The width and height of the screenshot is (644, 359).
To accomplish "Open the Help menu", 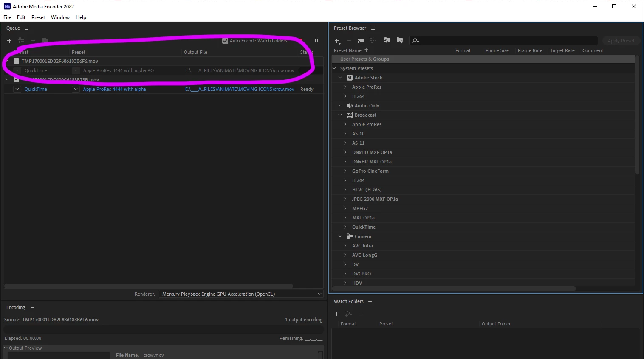I will point(81,17).
